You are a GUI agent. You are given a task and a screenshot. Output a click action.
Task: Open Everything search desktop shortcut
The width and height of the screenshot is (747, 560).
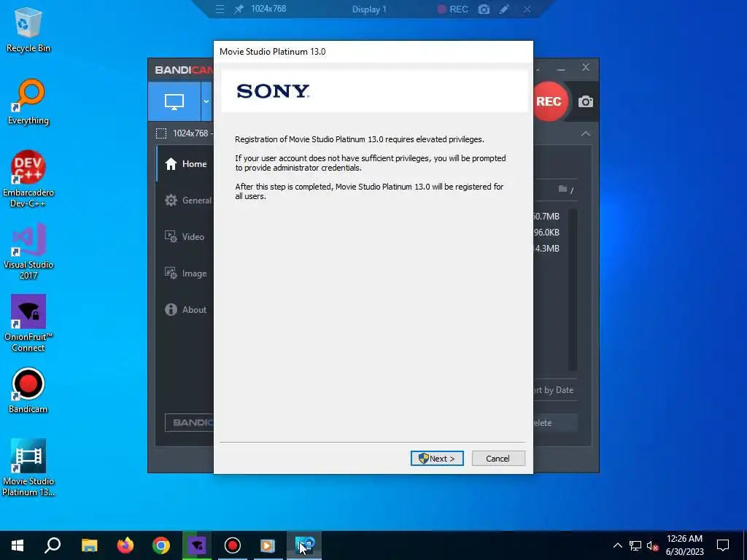click(28, 102)
